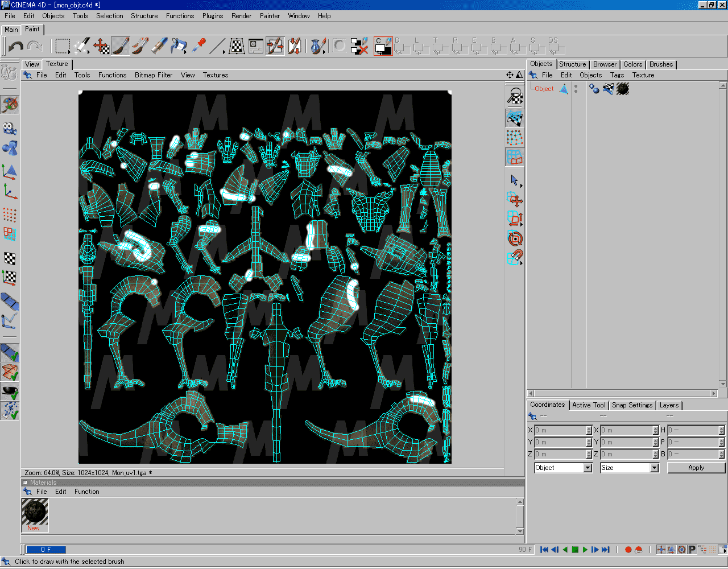Image resolution: width=728 pixels, height=569 pixels.
Task: Open the Tags menu in Object Manager
Action: coord(617,75)
